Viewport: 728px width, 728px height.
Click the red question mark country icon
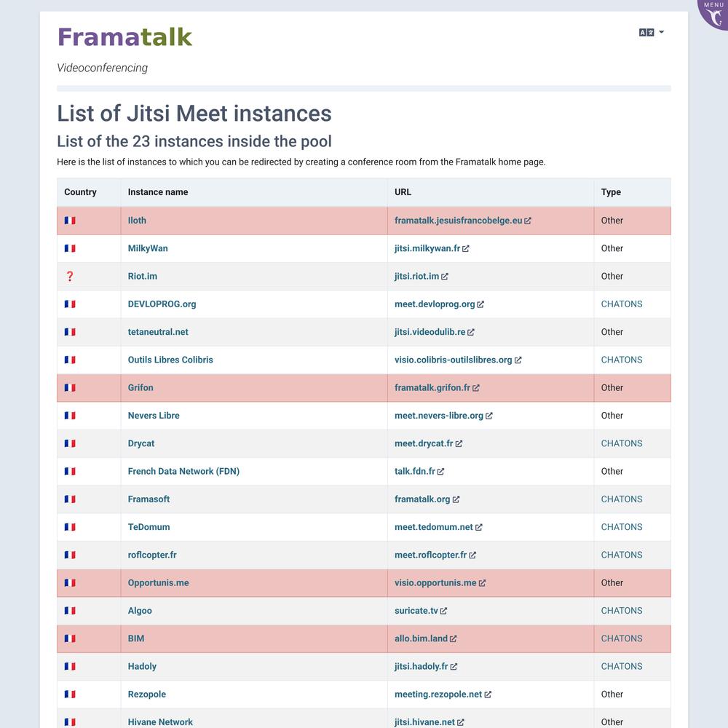70,276
